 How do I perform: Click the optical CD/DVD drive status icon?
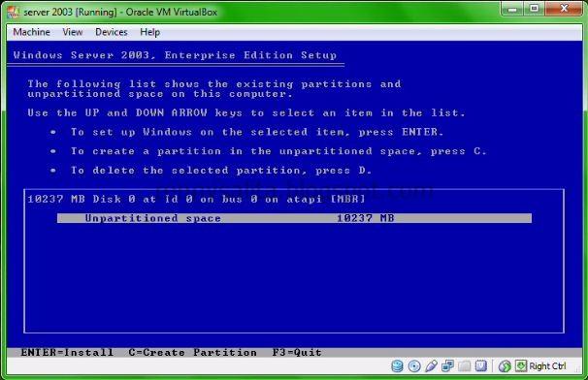414,365
